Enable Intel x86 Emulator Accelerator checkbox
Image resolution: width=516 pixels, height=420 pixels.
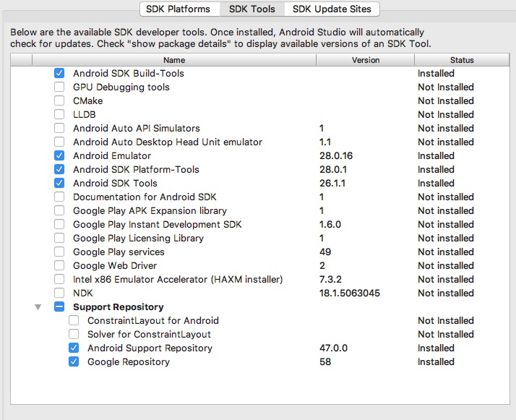[59, 279]
